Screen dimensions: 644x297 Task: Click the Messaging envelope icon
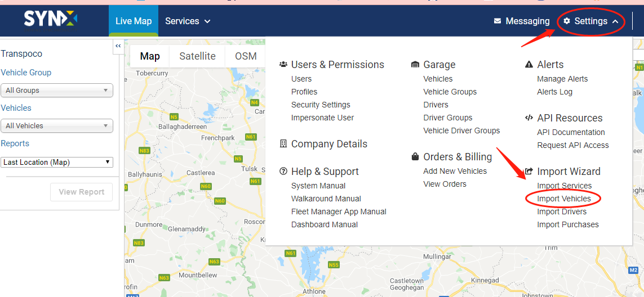coord(498,21)
